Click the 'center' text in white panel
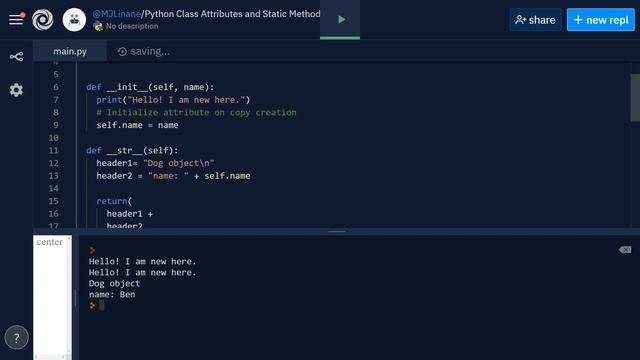The height and width of the screenshot is (360, 640). point(50,242)
